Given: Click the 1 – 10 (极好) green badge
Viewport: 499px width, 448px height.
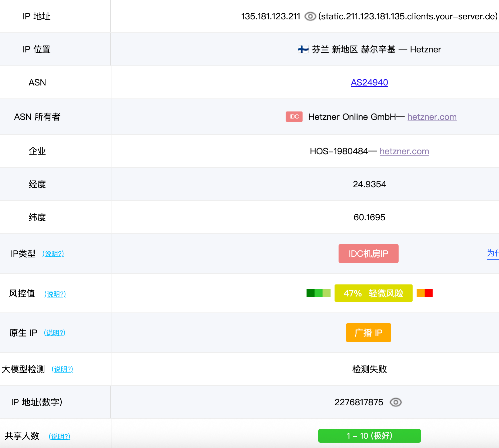Looking at the screenshot, I should pos(369,436).
